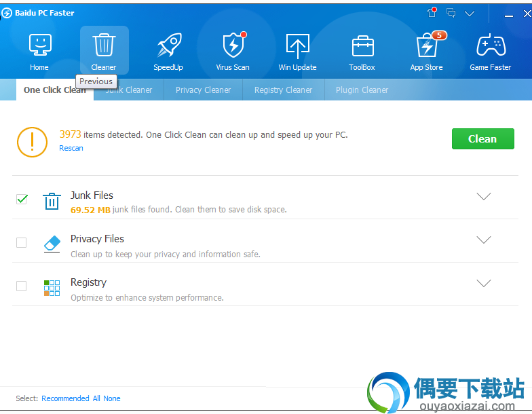Image resolution: width=532 pixels, height=414 pixels.
Task: Switch to One Click Clean tab
Action: coord(54,90)
